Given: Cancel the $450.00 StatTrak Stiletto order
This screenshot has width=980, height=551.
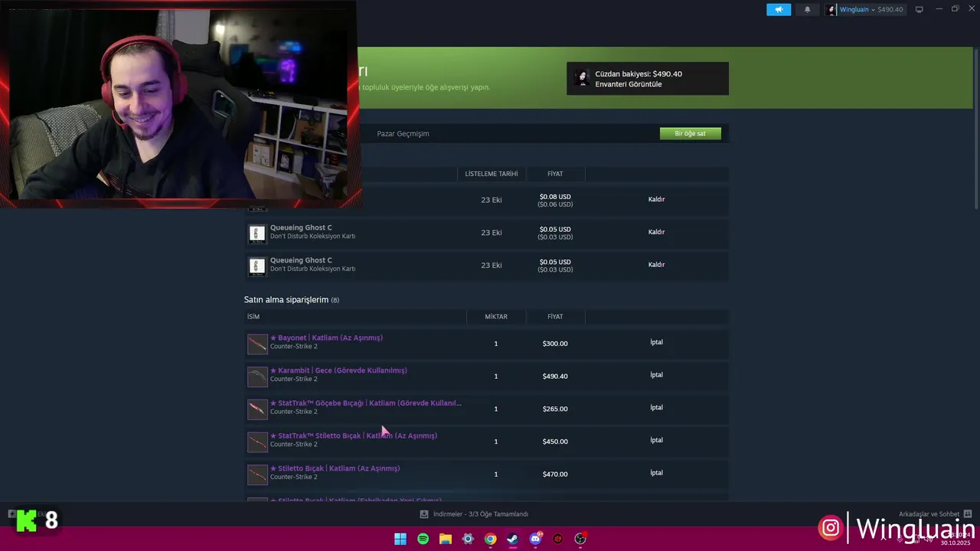Looking at the screenshot, I should 656,440.
